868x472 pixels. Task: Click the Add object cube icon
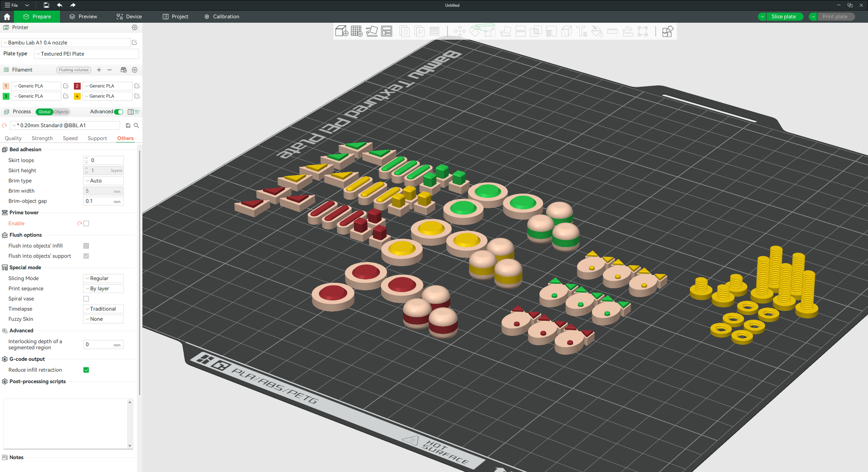(x=342, y=31)
